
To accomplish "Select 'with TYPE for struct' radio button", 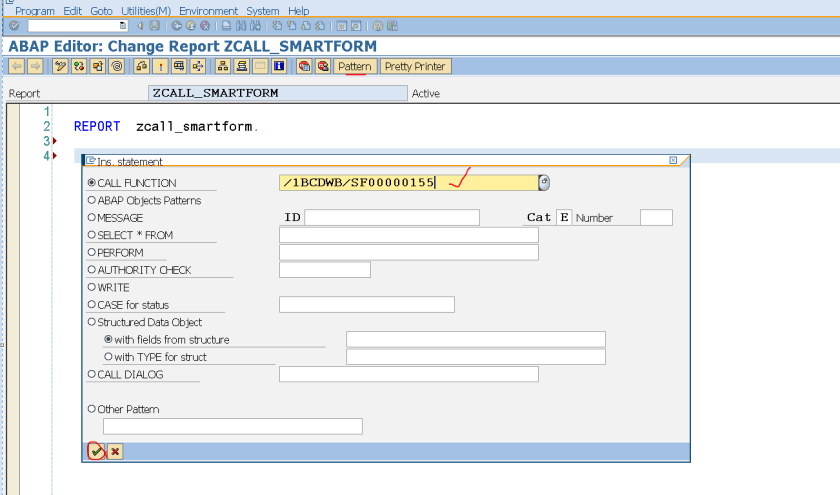I will tap(109, 357).
